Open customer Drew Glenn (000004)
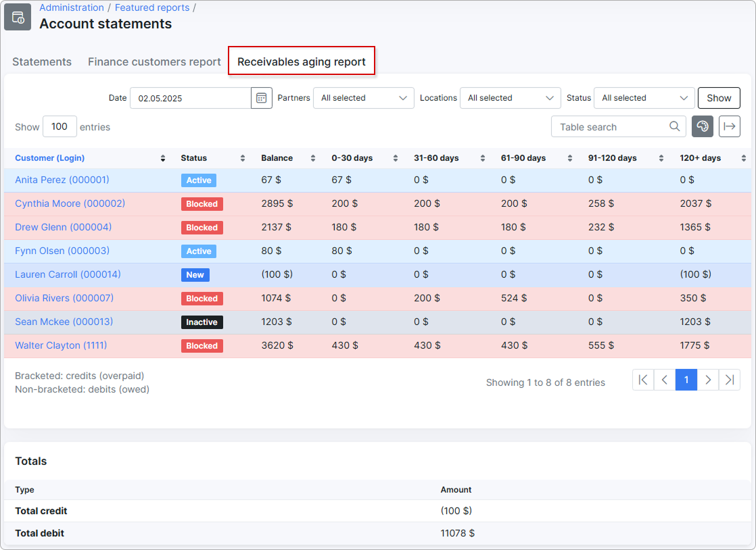 (x=63, y=227)
